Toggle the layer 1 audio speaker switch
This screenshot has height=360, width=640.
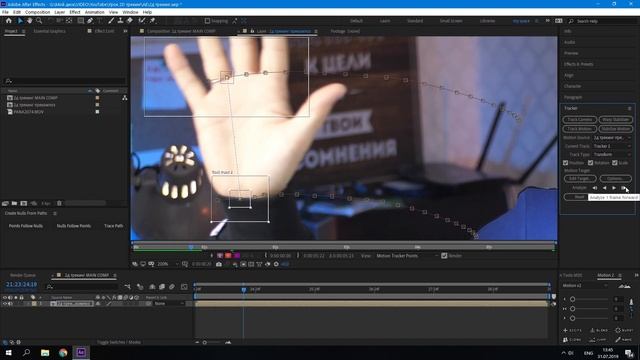coord(10,304)
